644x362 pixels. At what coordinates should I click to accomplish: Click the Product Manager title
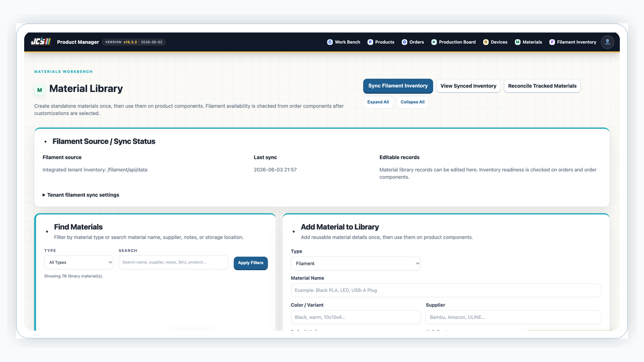[78, 42]
